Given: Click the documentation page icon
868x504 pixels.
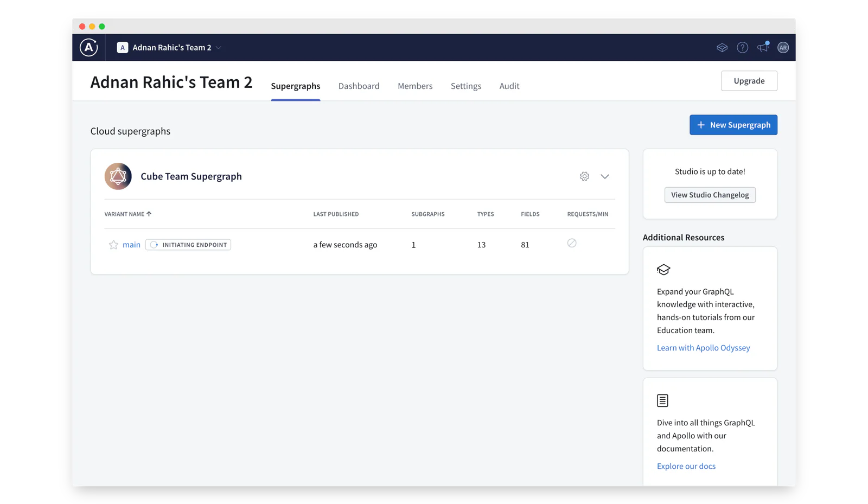Looking at the screenshot, I should coord(662,400).
